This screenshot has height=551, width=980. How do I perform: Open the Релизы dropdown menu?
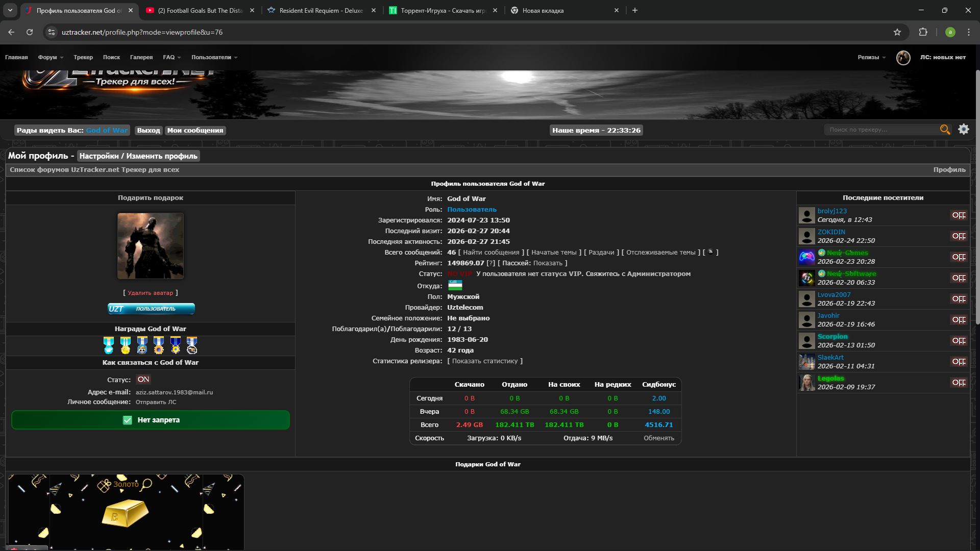[x=871, y=58]
